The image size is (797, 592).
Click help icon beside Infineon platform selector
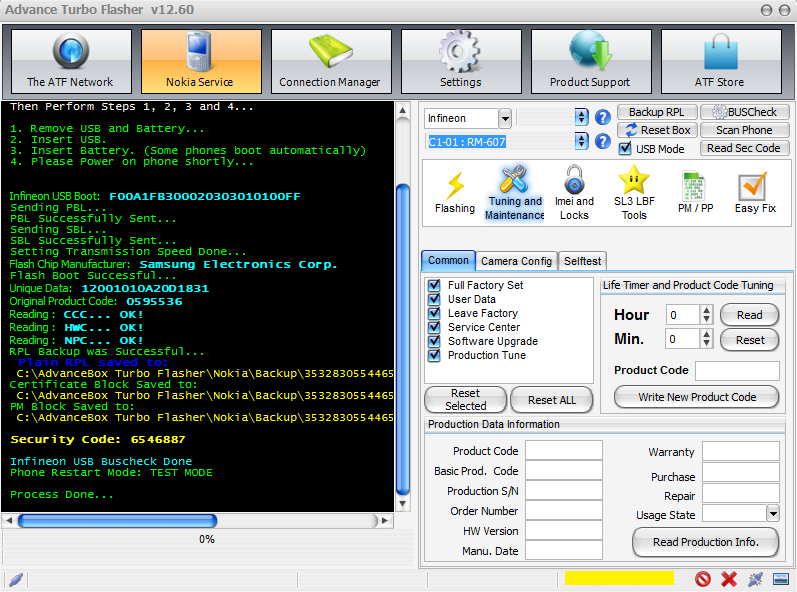(603, 118)
